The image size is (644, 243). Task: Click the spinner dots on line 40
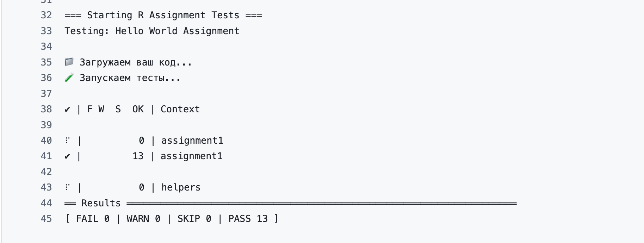(x=67, y=141)
